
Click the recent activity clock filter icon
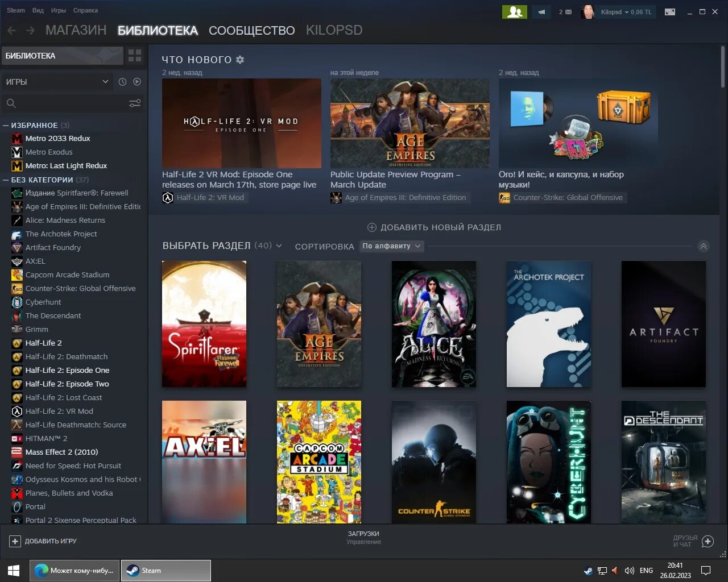pyautogui.click(x=122, y=82)
